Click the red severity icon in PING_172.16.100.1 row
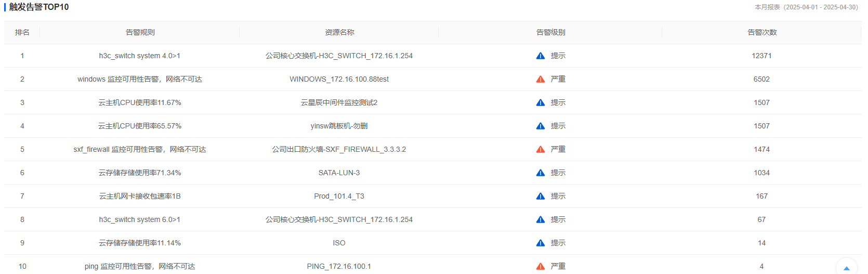The width and height of the screenshot is (868, 274). tap(541, 266)
